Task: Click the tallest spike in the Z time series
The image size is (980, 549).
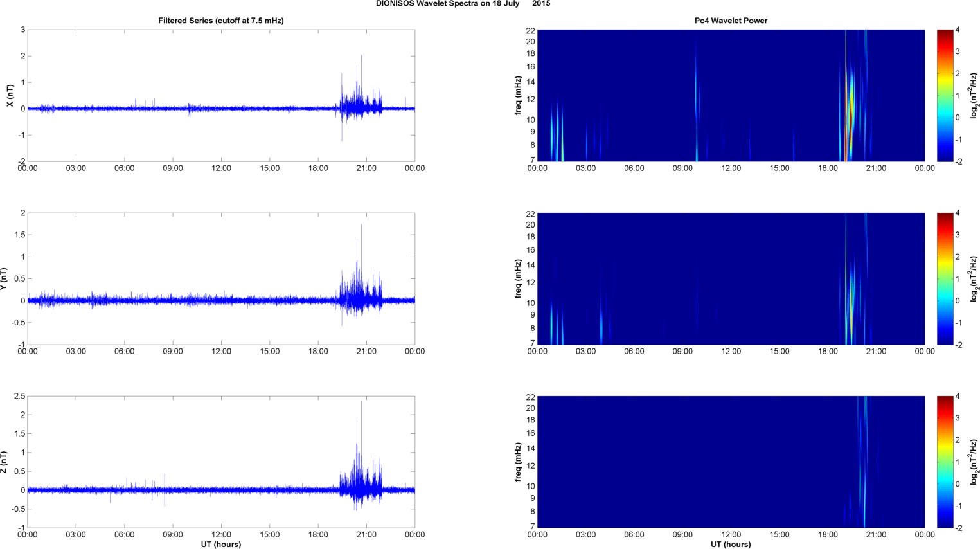Action: click(x=362, y=444)
